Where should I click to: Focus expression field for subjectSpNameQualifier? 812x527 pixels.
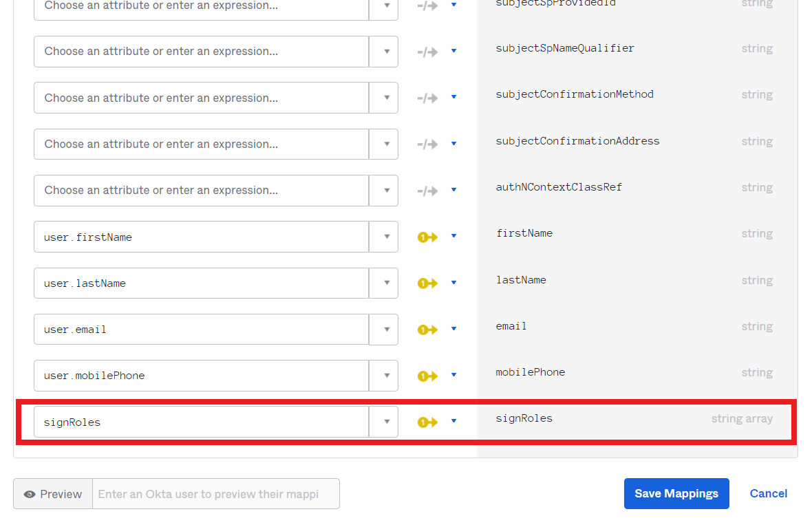pyautogui.click(x=202, y=51)
